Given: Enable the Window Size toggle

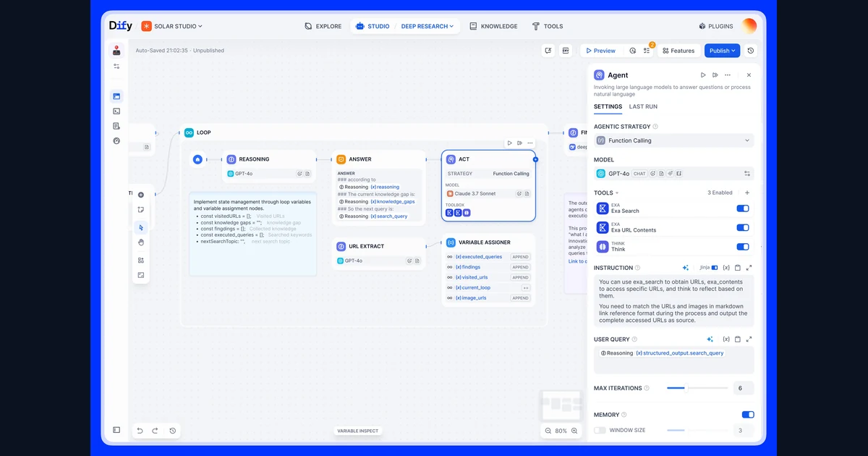Looking at the screenshot, I should click(600, 431).
